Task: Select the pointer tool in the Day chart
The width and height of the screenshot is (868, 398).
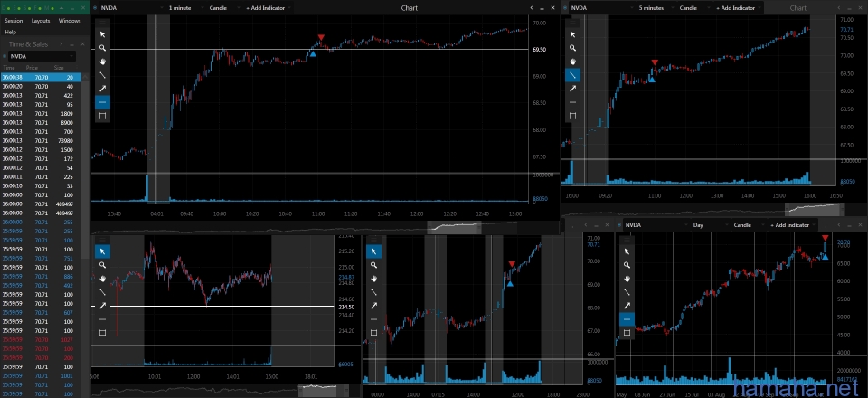Action: (627, 251)
